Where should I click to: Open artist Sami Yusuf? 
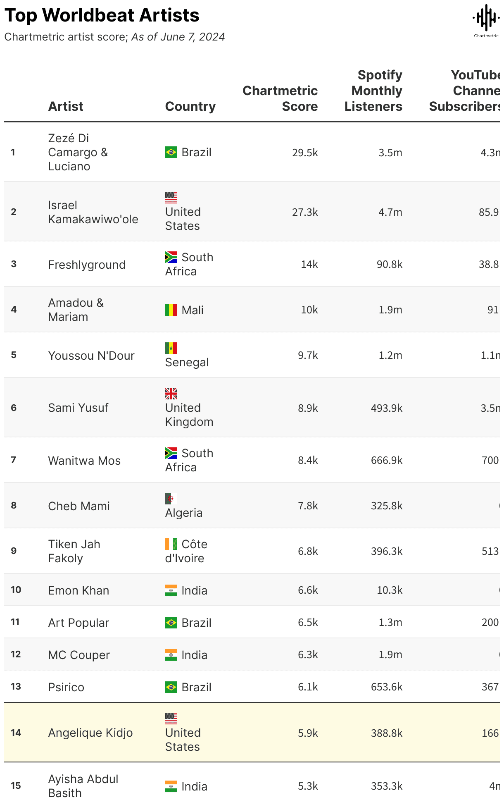(78, 408)
